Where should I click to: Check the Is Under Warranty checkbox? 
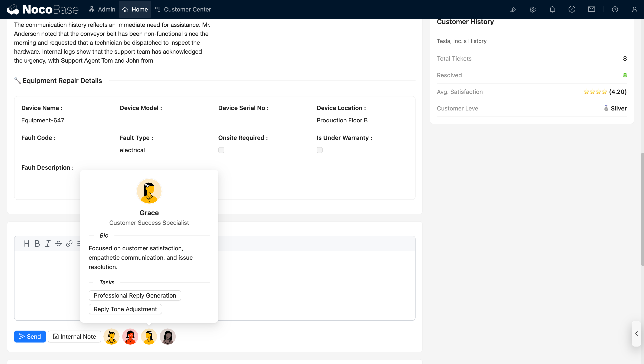[319, 150]
